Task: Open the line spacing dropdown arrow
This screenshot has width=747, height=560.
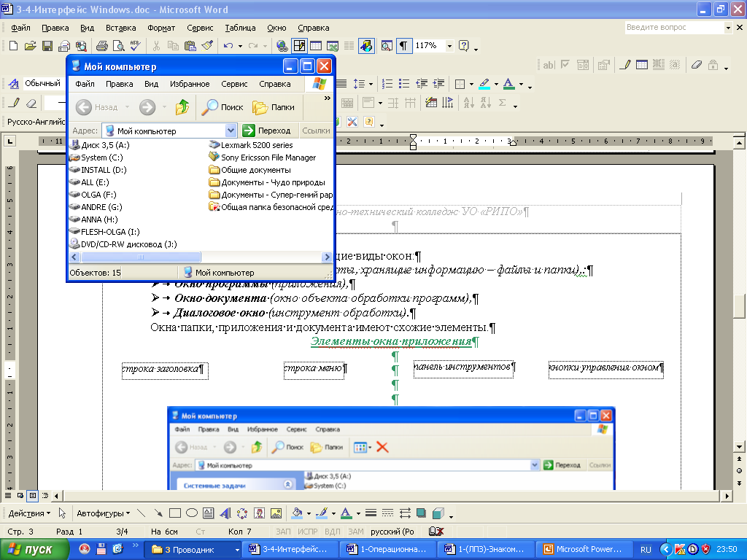Action: (x=371, y=84)
